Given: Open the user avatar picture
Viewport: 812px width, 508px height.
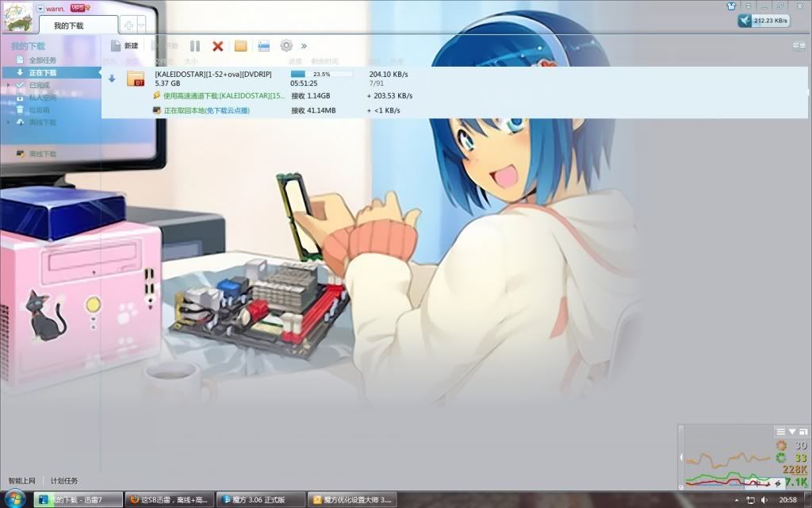Looking at the screenshot, I should point(17,17).
